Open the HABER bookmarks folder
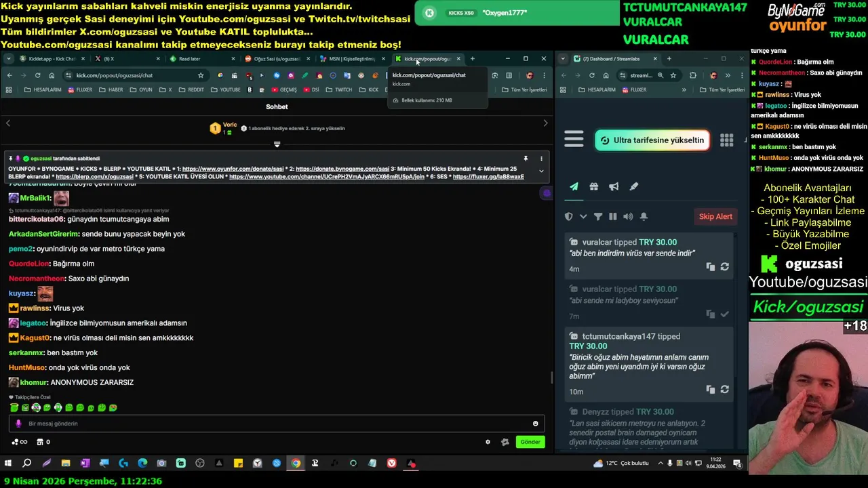The height and width of the screenshot is (488, 868). (111, 89)
